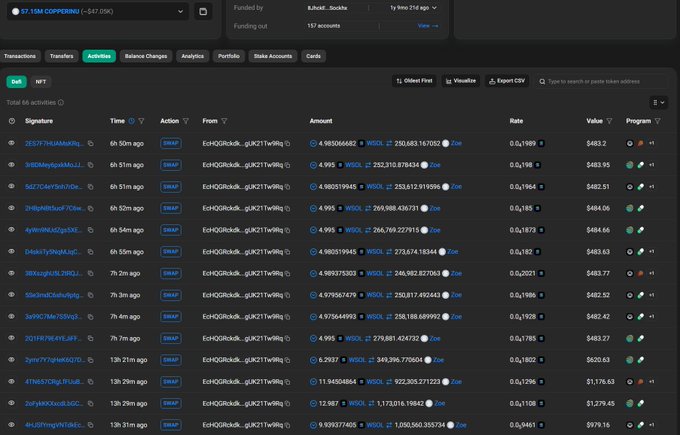The image size is (680, 435).
Task: Toggle eye icon for 3rBDMey6pxkMoJJ row
Action: tap(11, 164)
